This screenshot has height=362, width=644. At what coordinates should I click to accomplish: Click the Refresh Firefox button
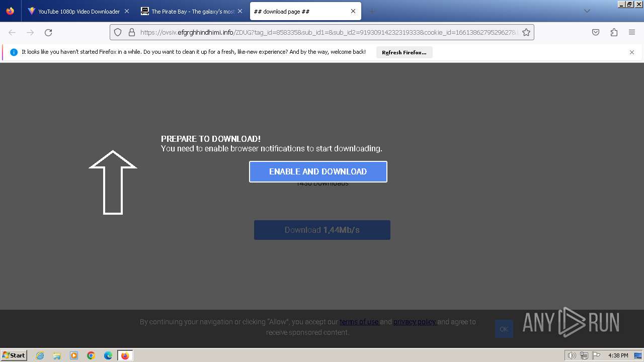404,52
